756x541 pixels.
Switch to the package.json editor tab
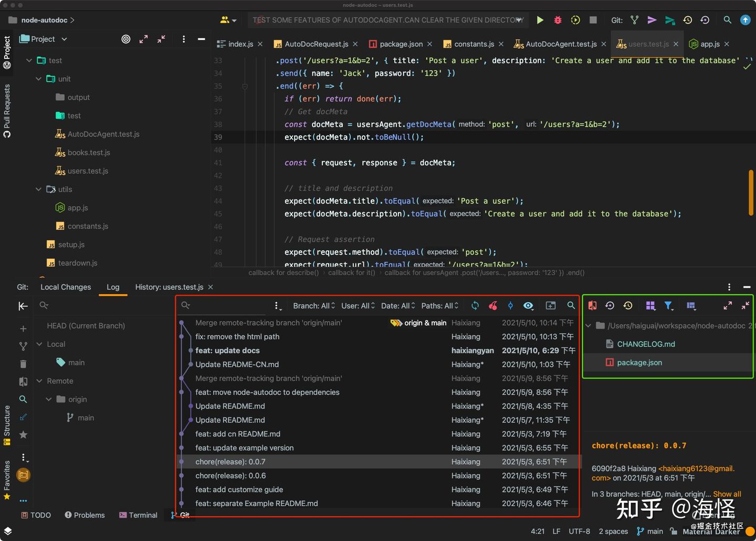pyautogui.click(x=401, y=44)
